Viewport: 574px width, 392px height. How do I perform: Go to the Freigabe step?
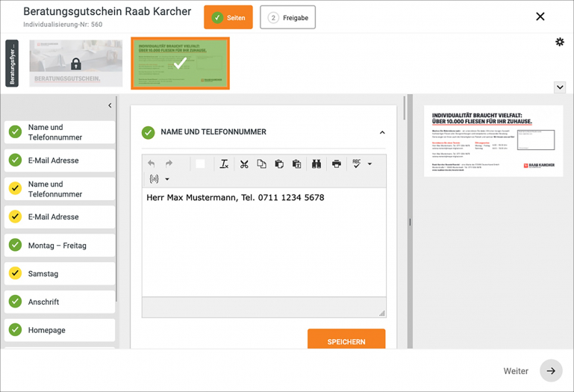287,17
